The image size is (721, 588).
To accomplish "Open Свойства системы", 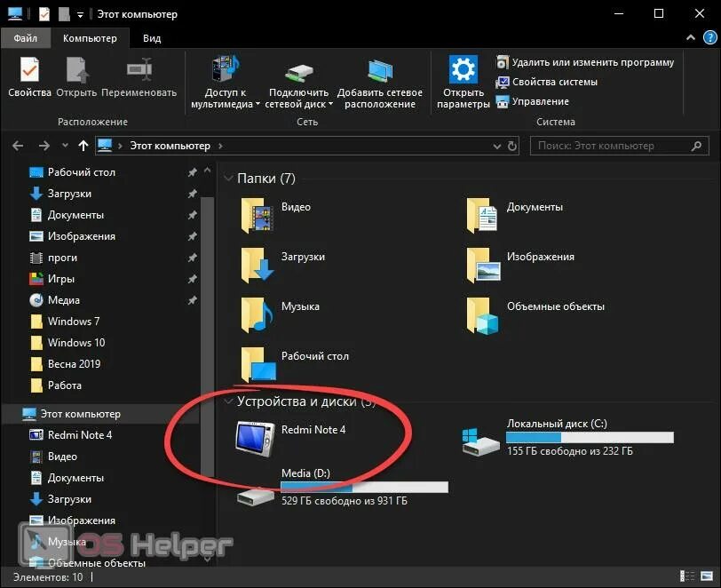I will [547, 82].
